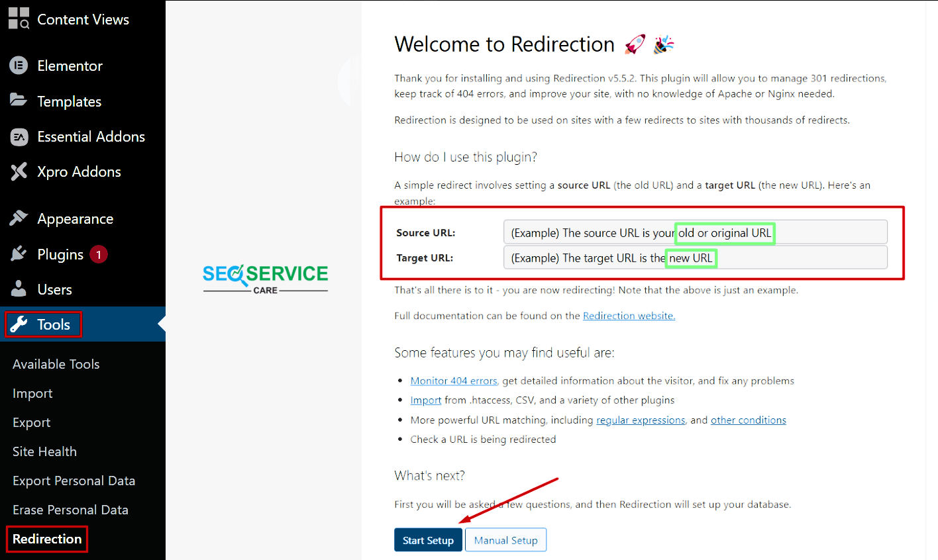Select Erase Personal Data menu item
Screen dimensions: 938x560
[70, 509]
